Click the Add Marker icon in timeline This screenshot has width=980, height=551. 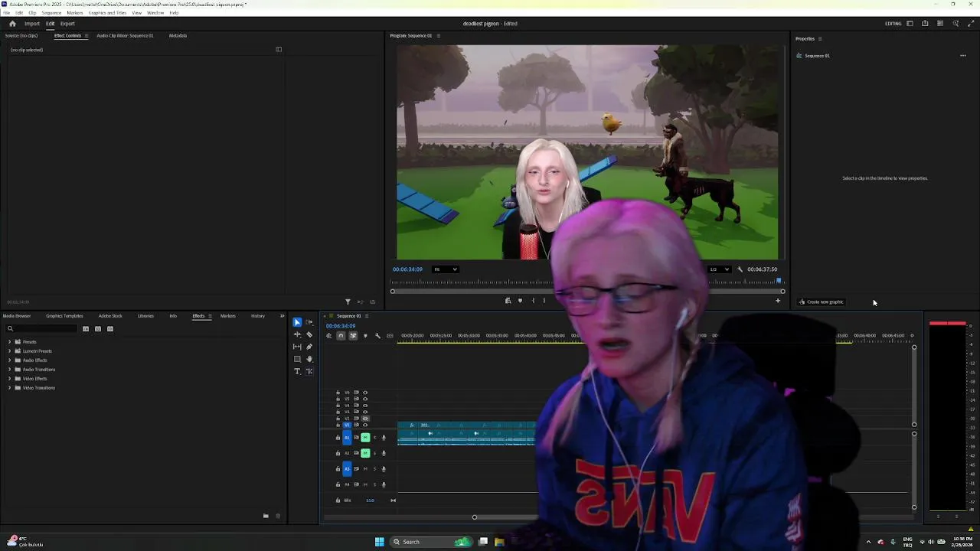(x=365, y=335)
